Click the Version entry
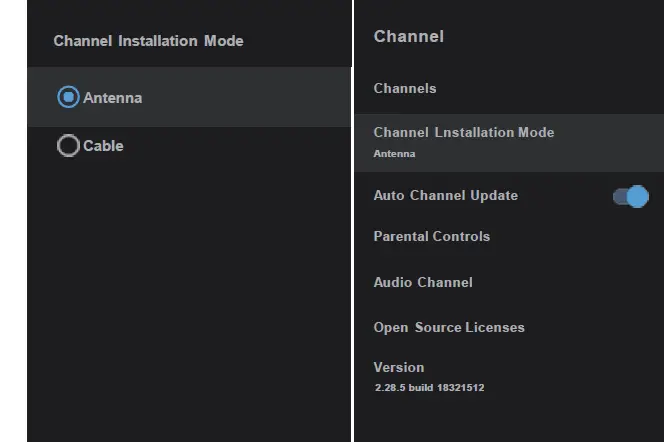Image resolution: width=664 pixels, height=442 pixels. tap(399, 367)
